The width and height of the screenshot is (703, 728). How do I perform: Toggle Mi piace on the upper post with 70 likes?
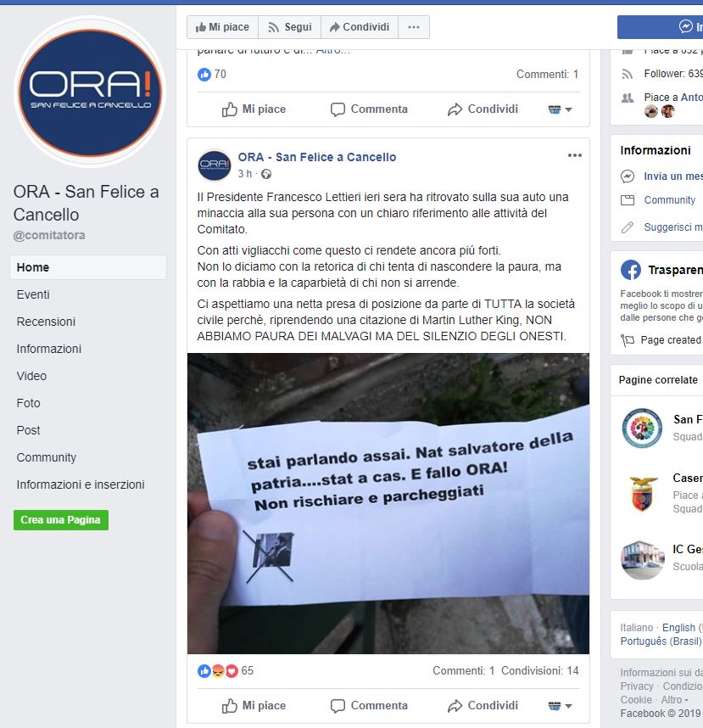point(254,109)
